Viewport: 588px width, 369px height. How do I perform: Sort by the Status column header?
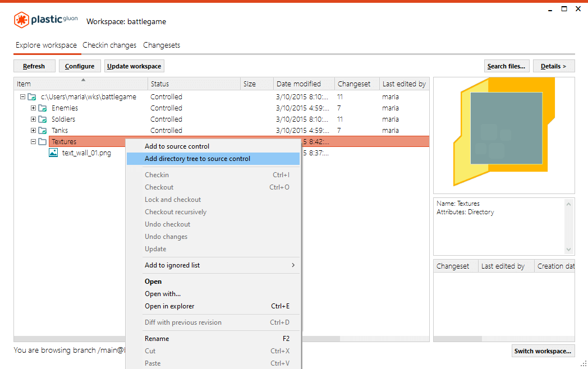[x=194, y=84]
